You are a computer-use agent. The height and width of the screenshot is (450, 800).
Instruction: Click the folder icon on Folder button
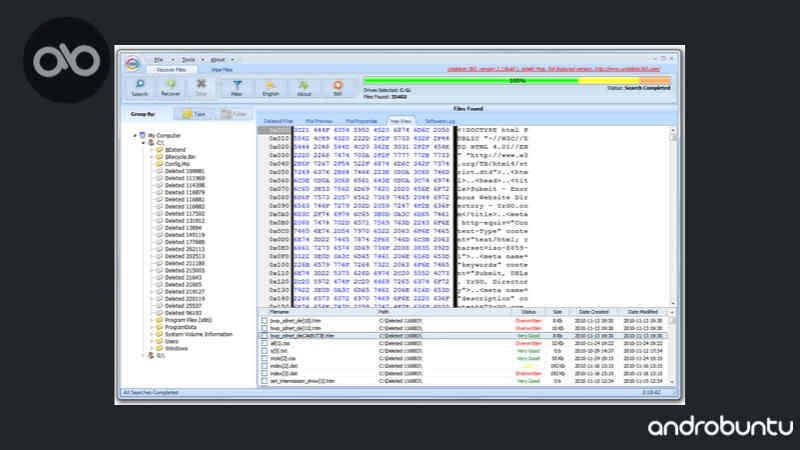coord(226,114)
